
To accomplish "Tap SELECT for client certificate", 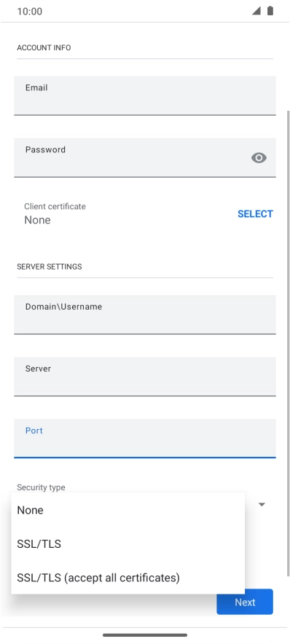I will coord(255,214).
